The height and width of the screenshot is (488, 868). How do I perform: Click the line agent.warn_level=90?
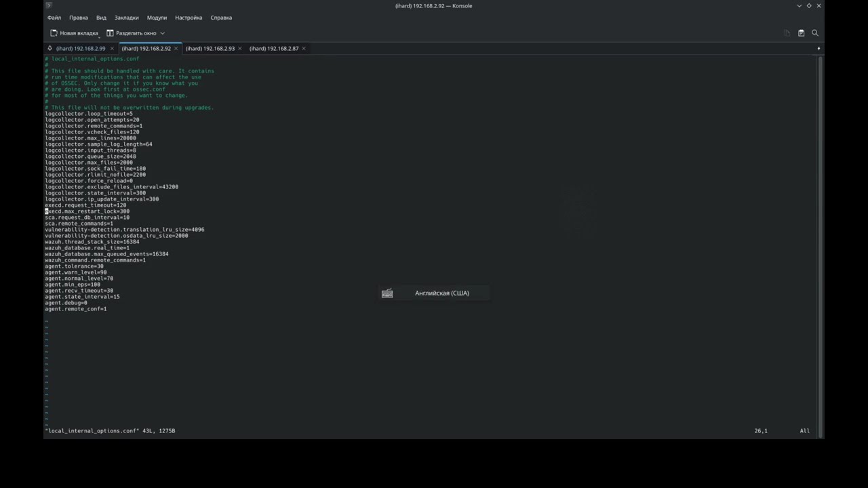[76, 272]
